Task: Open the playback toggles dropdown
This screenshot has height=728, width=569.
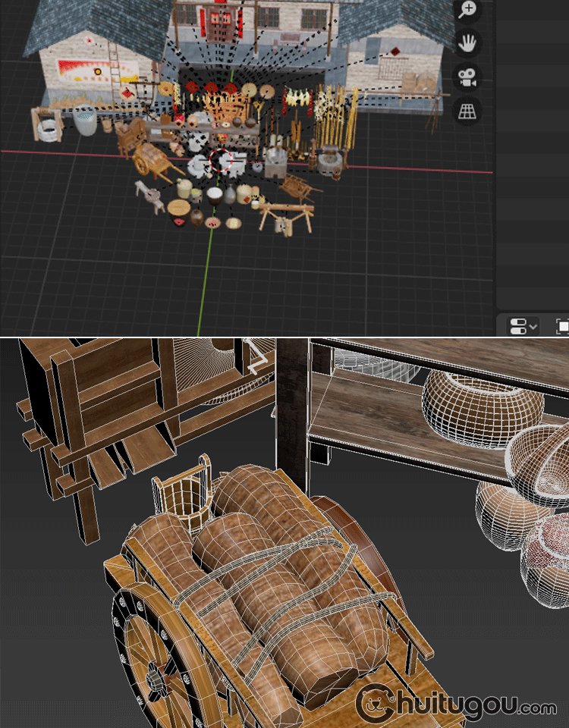Action: (523, 326)
